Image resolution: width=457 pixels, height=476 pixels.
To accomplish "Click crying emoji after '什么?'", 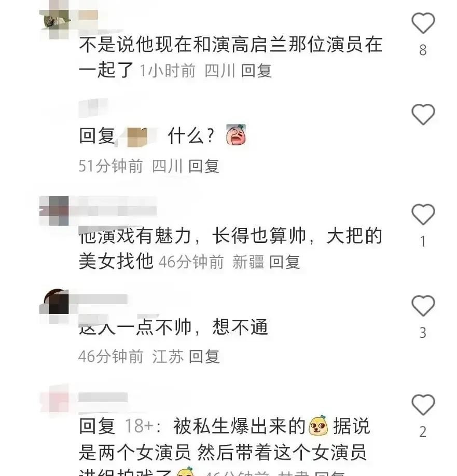I will pyautogui.click(x=236, y=135).
